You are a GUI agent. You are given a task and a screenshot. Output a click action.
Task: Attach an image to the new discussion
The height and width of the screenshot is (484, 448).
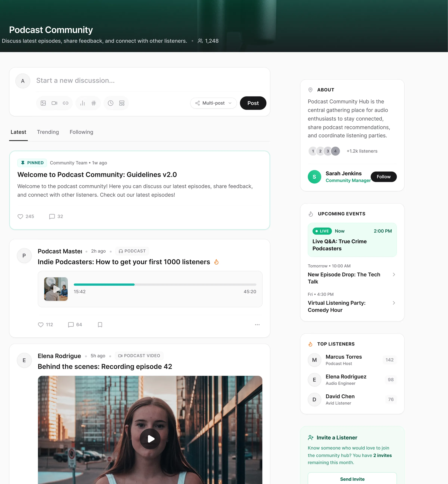pos(43,103)
